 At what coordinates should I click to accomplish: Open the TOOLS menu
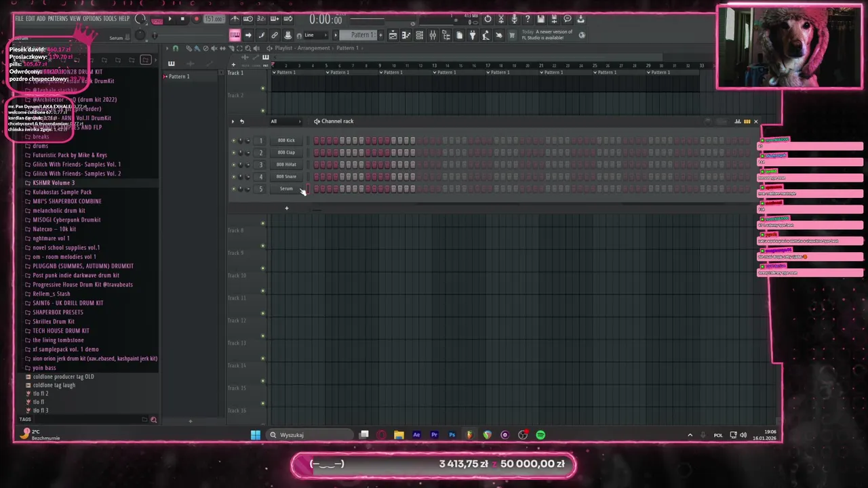[x=110, y=18]
